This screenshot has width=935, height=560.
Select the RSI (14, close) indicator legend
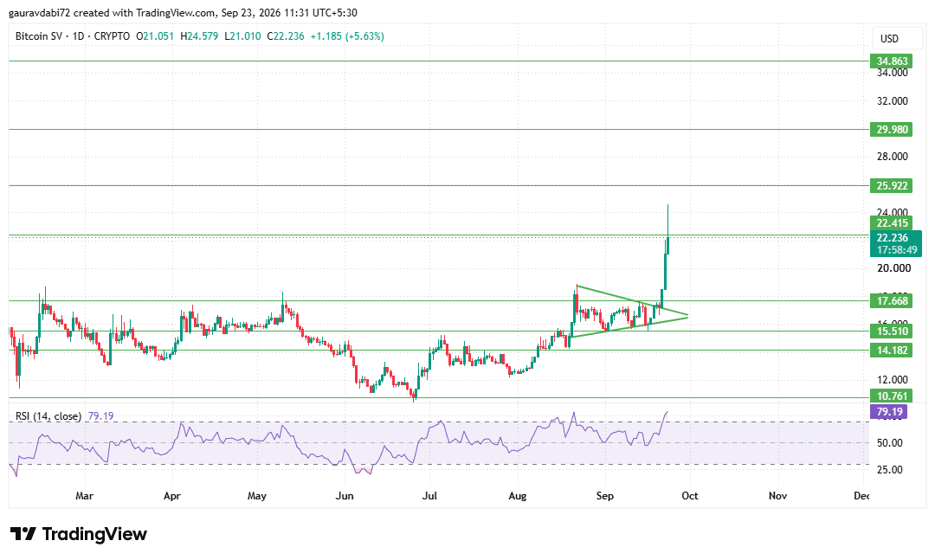pos(48,415)
